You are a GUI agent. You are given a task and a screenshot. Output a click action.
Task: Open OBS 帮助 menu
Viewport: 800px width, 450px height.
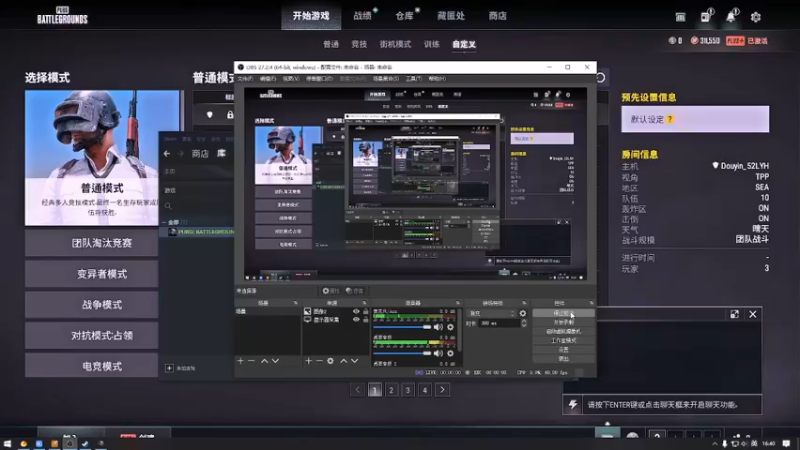pyautogui.click(x=437, y=79)
